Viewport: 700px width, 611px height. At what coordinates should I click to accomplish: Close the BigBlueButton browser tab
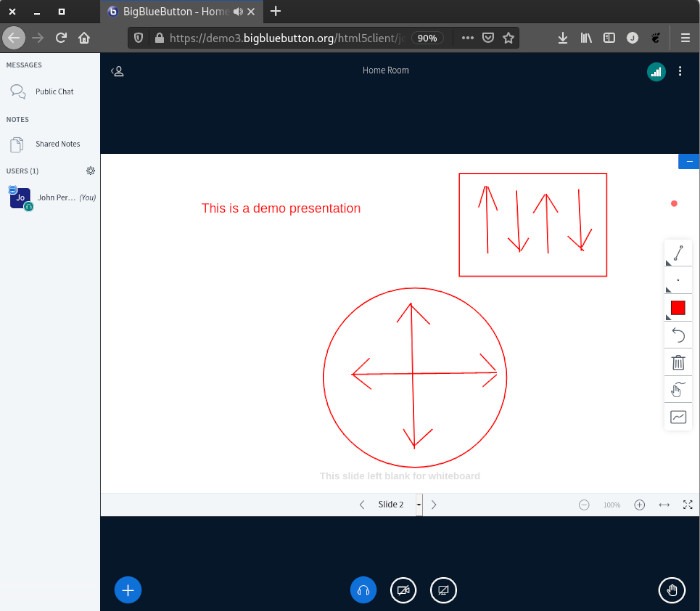(251, 12)
